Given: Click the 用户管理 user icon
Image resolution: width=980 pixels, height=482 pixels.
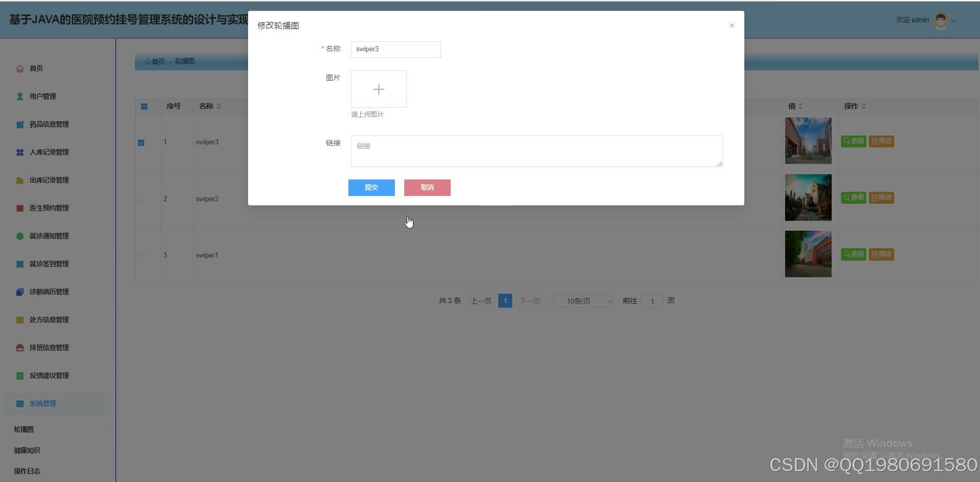Looking at the screenshot, I should point(20,96).
